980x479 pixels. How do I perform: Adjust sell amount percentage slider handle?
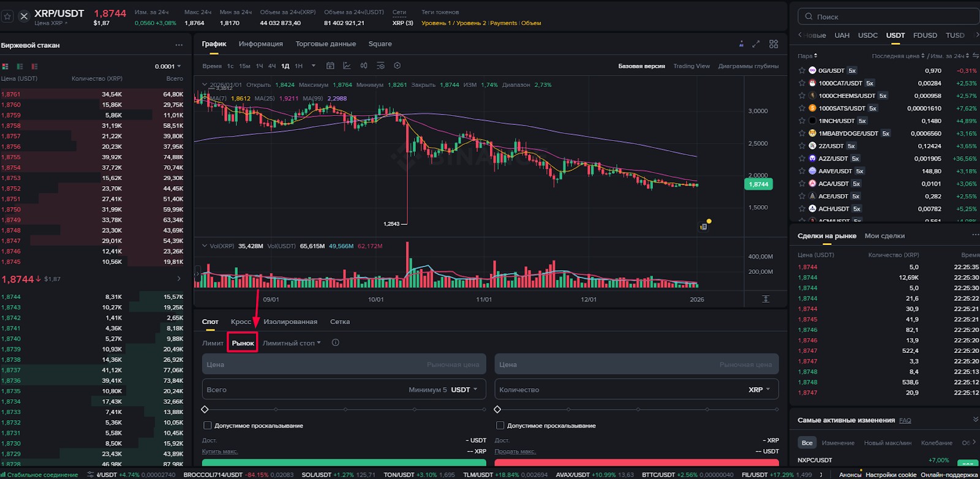[497, 409]
